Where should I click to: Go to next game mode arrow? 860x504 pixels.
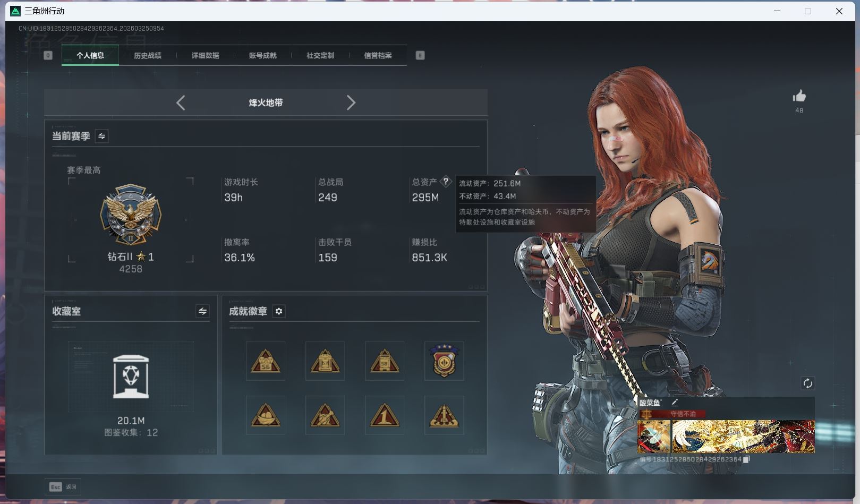pos(351,102)
